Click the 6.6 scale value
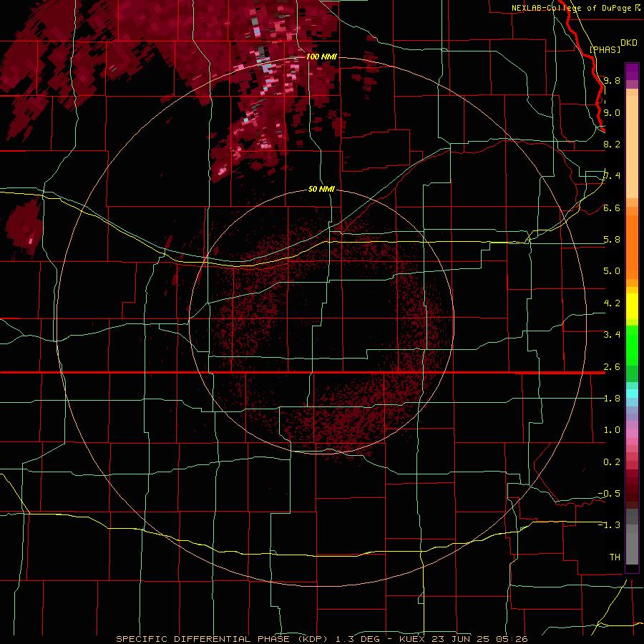 [612, 208]
